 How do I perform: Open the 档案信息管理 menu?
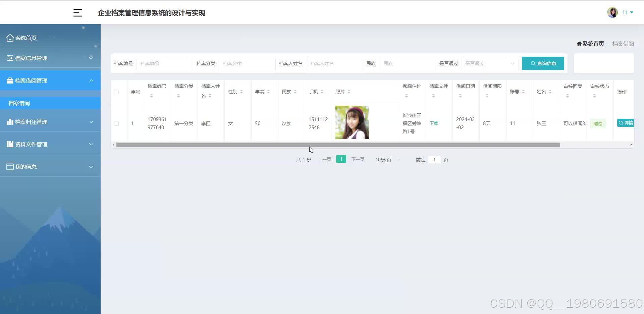pos(50,58)
